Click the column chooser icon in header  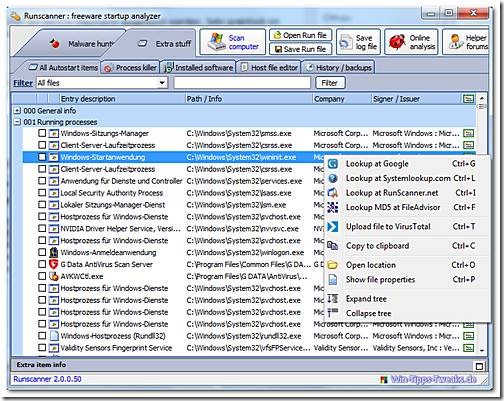(x=469, y=99)
